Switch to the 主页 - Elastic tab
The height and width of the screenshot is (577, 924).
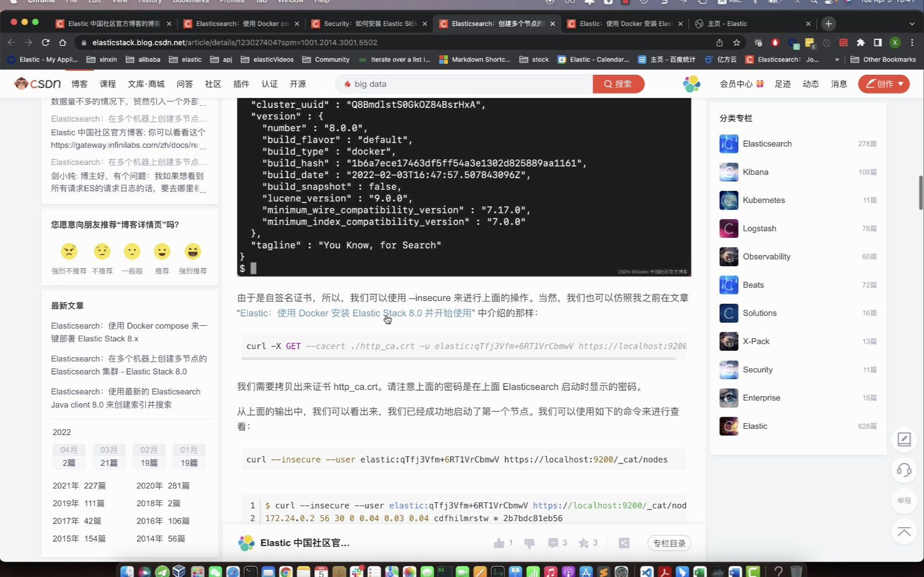[x=752, y=24]
